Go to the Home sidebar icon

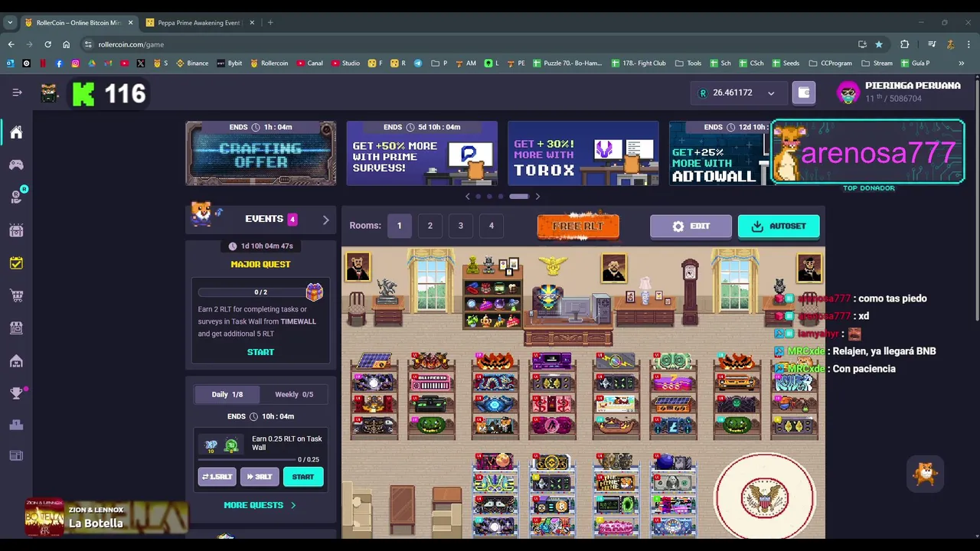[x=16, y=132]
